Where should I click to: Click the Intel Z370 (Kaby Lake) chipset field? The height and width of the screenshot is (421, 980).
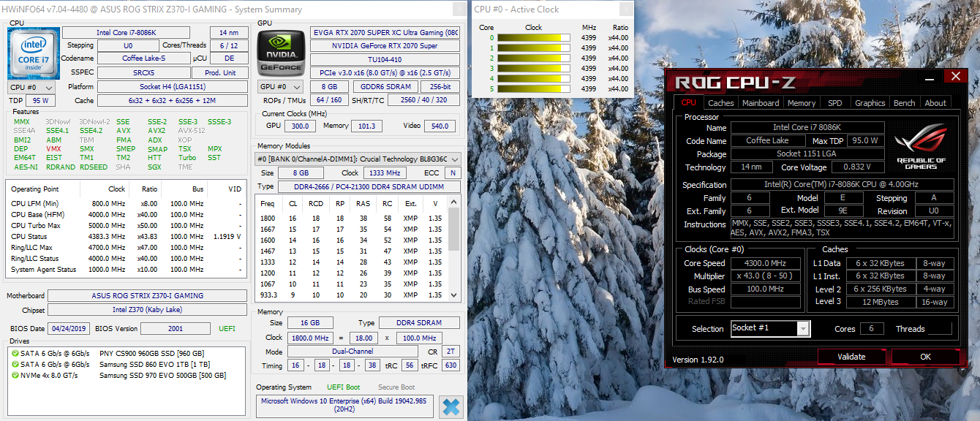pyautogui.click(x=146, y=310)
